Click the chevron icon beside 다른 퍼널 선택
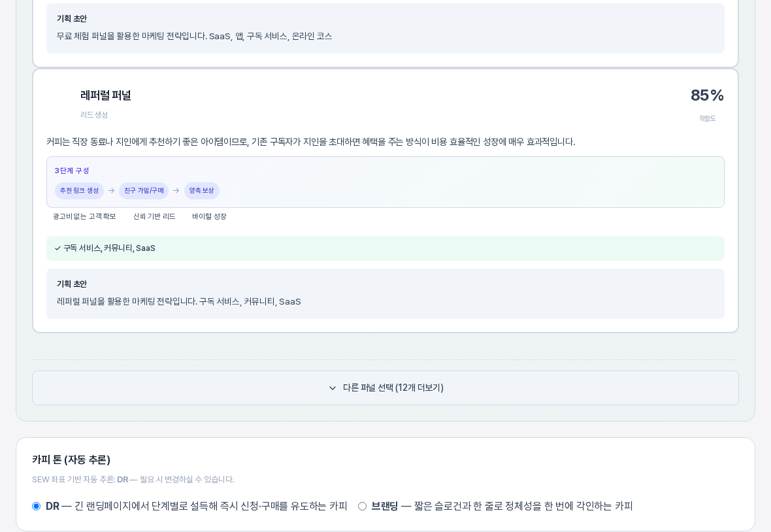 [x=333, y=388]
